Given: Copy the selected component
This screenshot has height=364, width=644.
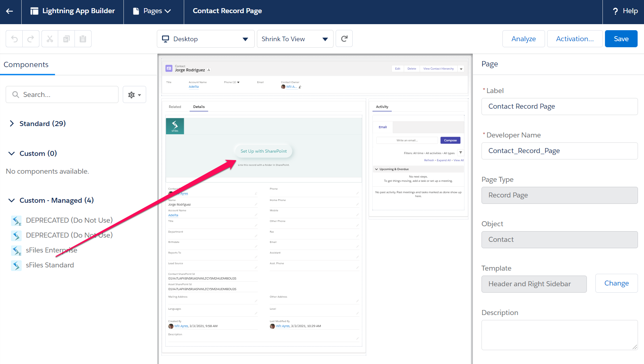Looking at the screenshot, I should pyautogui.click(x=66, y=39).
